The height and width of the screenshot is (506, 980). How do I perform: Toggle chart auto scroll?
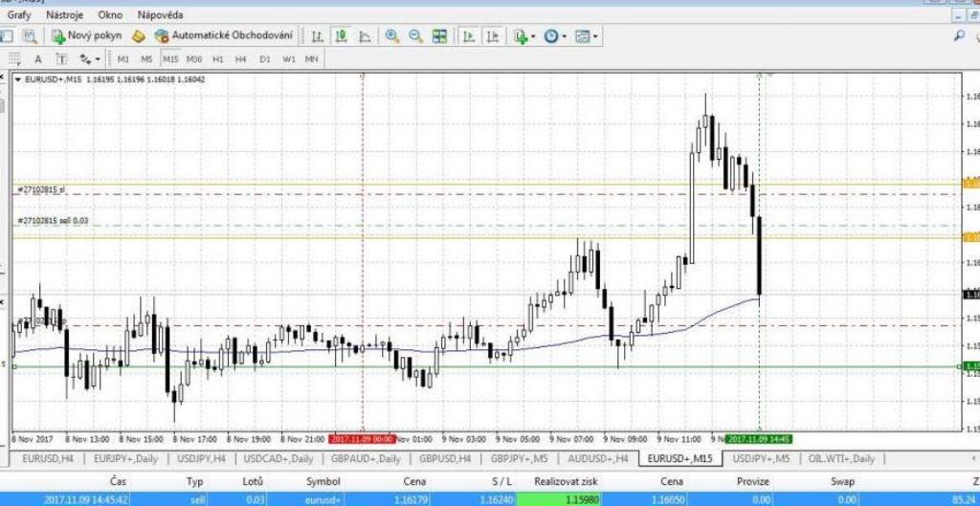click(x=468, y=36)
